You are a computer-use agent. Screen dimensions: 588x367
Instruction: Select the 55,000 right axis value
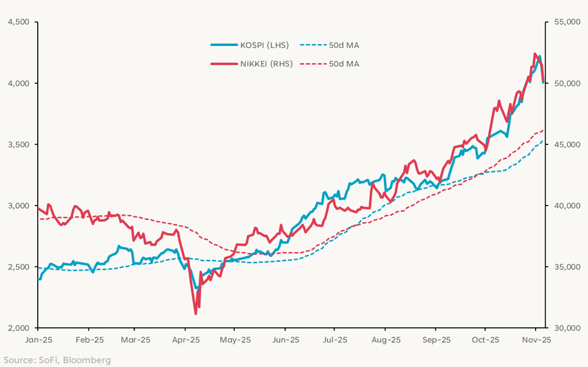coord(567,22)
